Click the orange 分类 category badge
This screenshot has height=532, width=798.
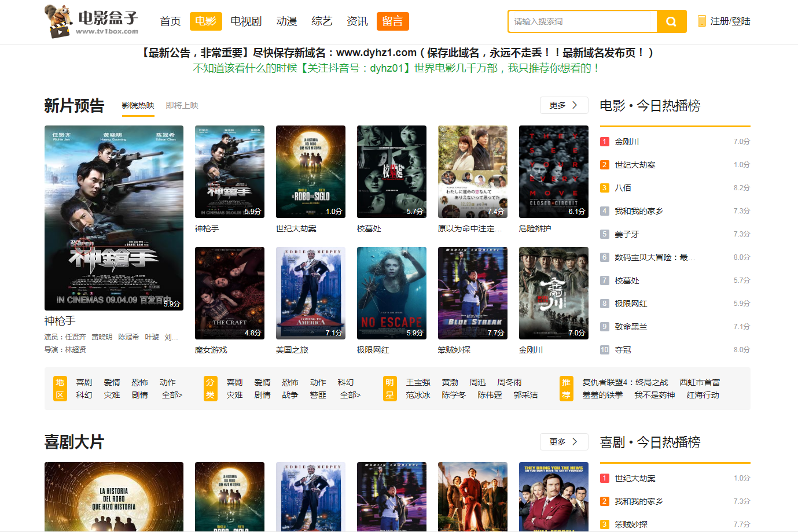210,389
